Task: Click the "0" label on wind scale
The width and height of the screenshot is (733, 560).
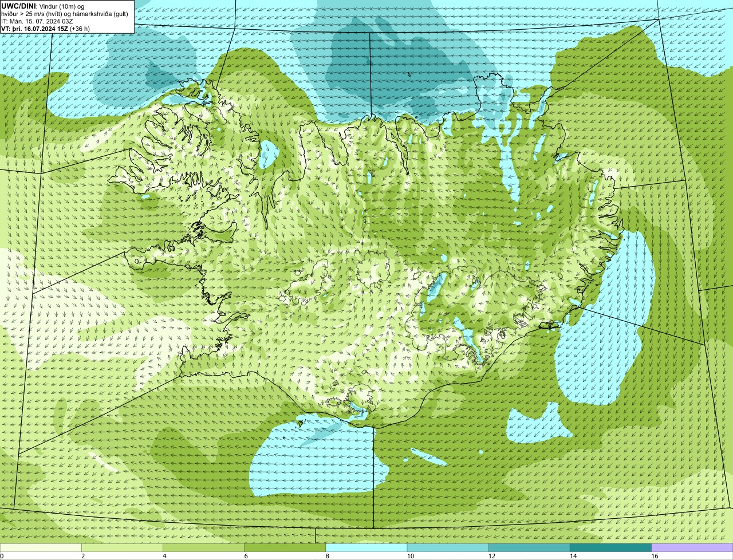Action: tap(2, 556)
